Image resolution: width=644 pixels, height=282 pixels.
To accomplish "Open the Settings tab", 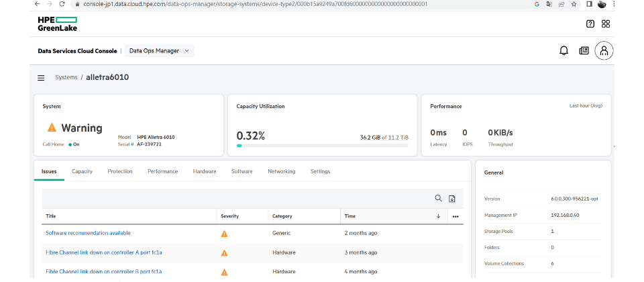I will tap(320, 171).
